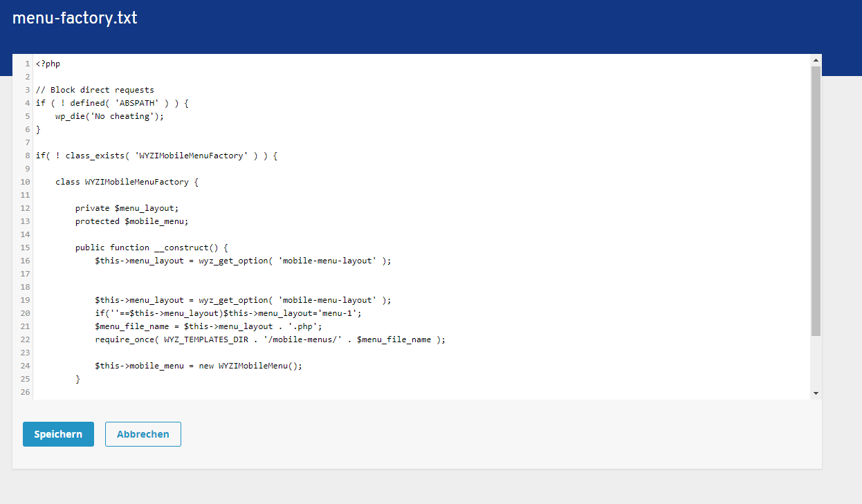
Task: Click line number 10 in the gutter
Action: tap(25, 181)
